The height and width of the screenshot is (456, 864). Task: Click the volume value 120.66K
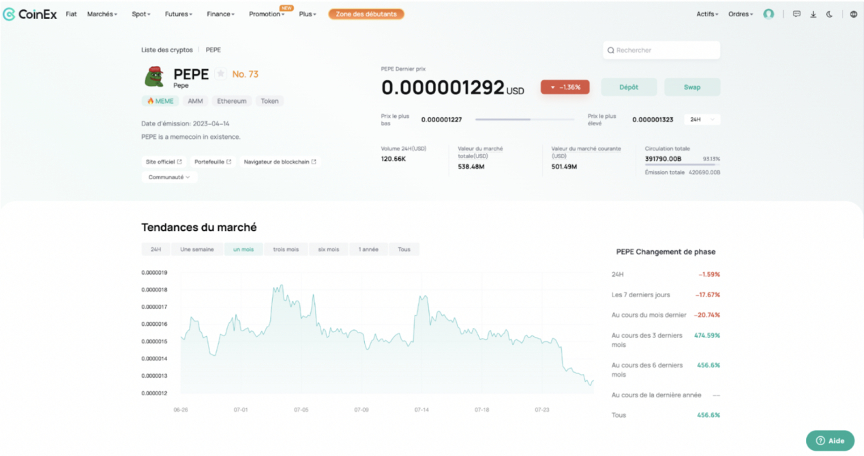coord(393,159)
